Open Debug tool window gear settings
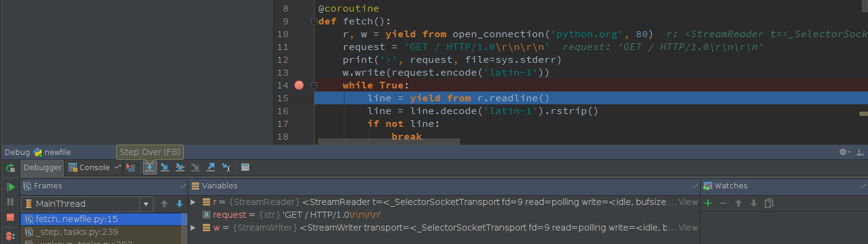 click(x=845, y=152)
